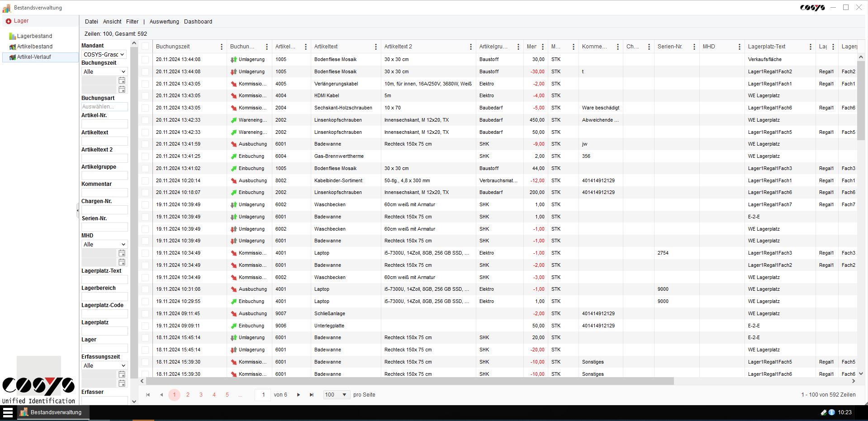Image resolution: width=868 pixels, height=421 pixels.
Task: Open the Buchungszeit column options menu
Action: point(222,47)
